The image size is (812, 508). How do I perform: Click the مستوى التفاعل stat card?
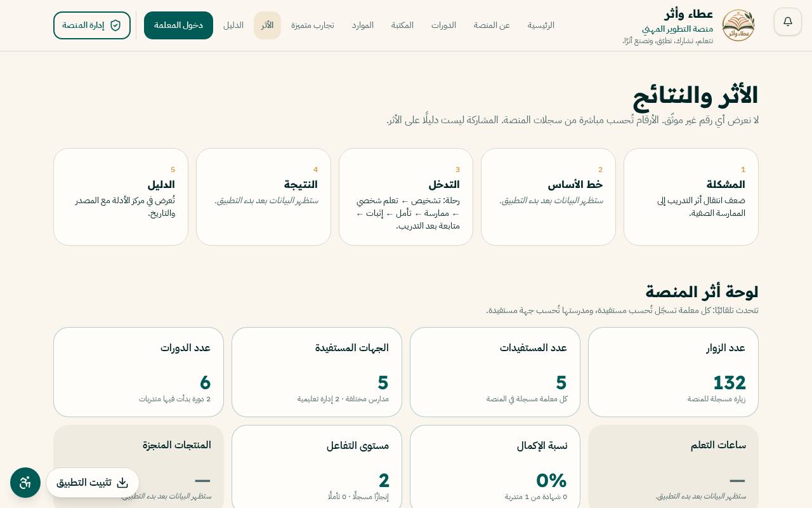(x=317, y=467)
